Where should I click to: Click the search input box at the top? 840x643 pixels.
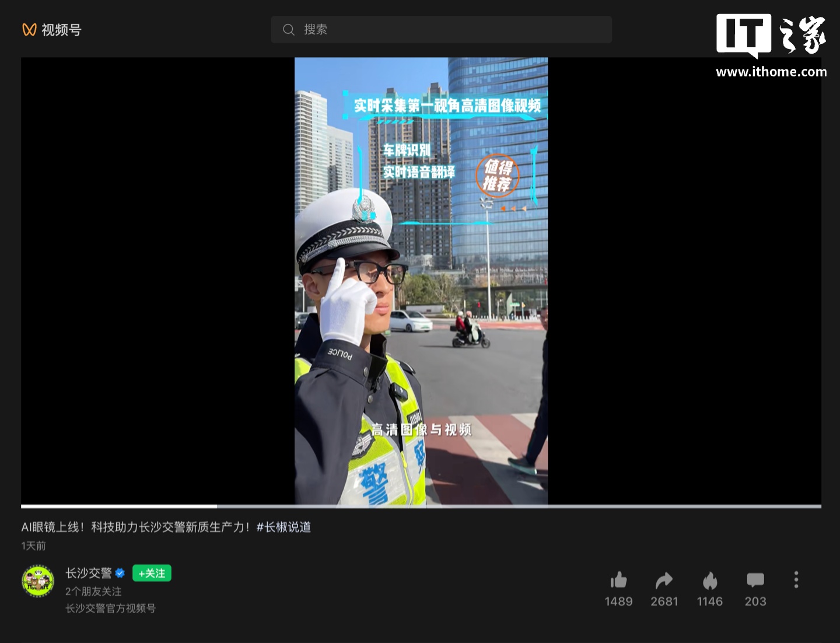click(441, 30)
